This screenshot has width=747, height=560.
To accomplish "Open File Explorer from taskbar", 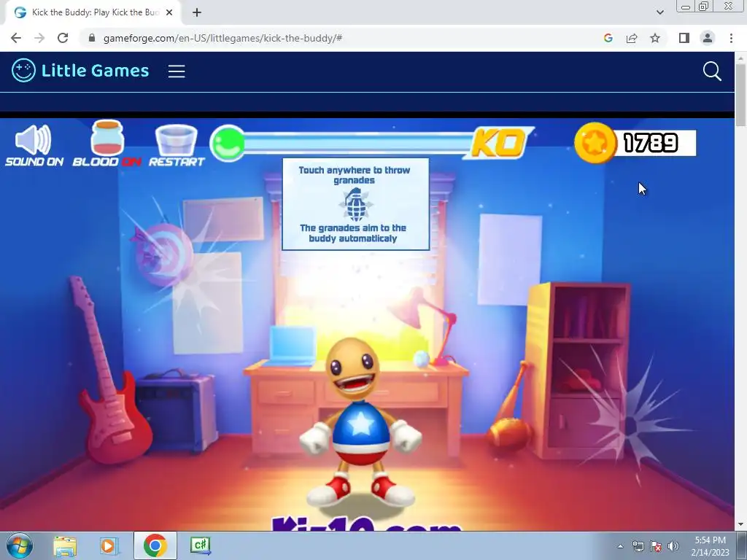I will point(65,545).
